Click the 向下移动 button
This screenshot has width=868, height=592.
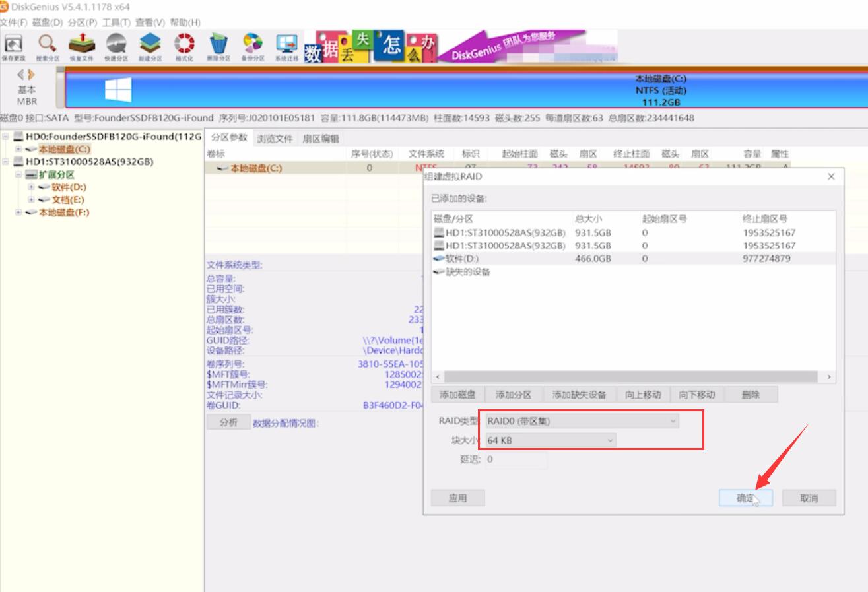click(x=697, y=395)
